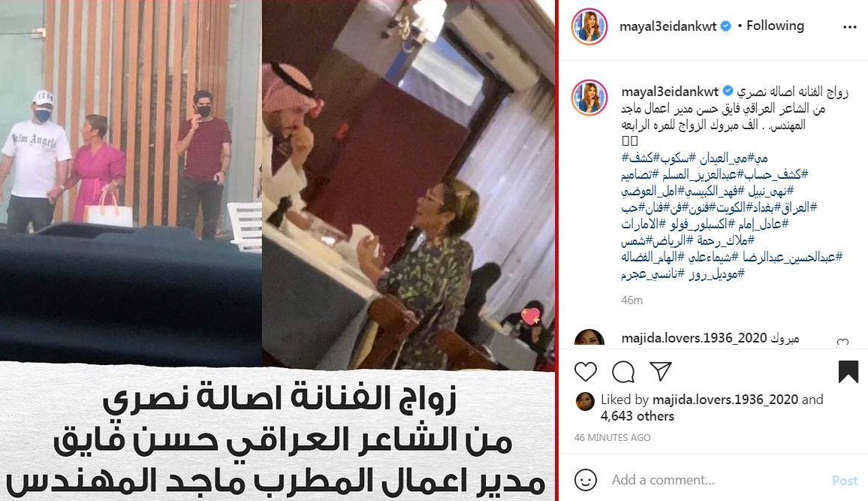The width and height of the screenshot is (868, 501).
Task: Click the header verified badge icon
Action: pos(726,26)
